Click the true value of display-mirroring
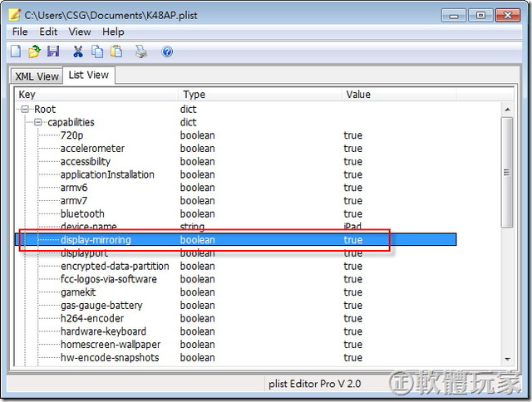The width and height of the screenshot is (532, 402). [x=352, y=240]
